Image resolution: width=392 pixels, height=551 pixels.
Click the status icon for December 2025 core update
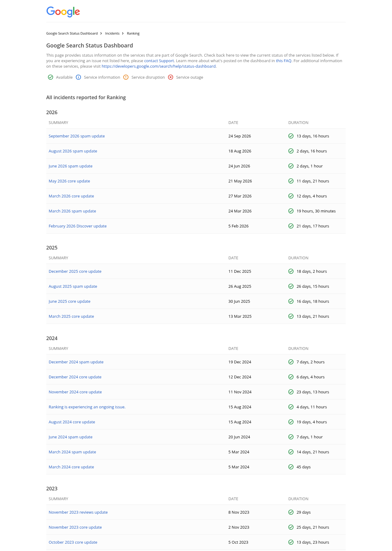pyautogui.click(x=291, y=271)
